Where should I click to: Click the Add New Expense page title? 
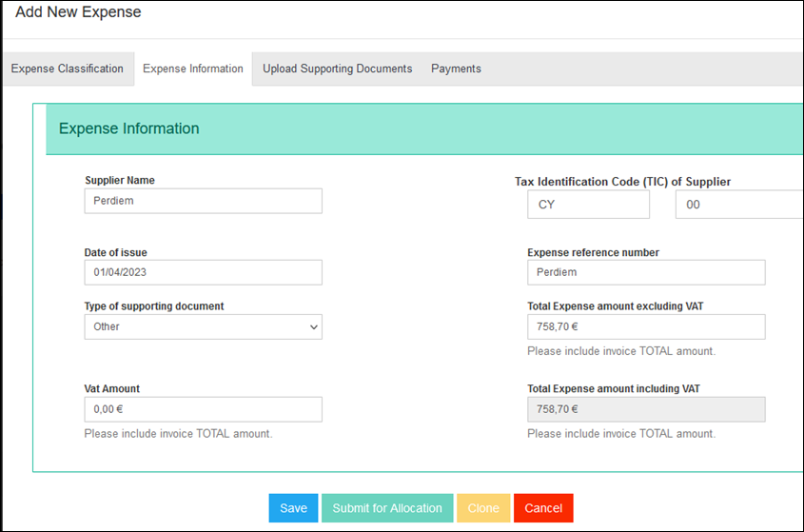coord(78,13)
